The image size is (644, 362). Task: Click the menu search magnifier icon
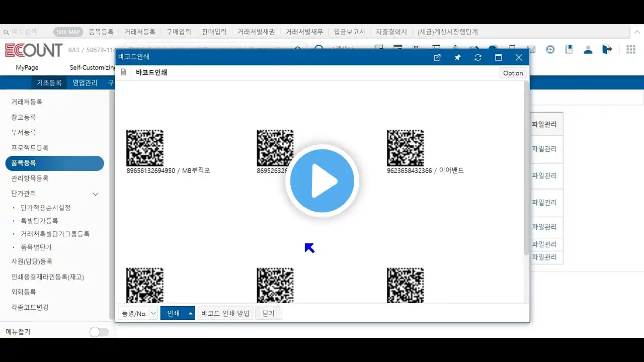pos(6,32)
